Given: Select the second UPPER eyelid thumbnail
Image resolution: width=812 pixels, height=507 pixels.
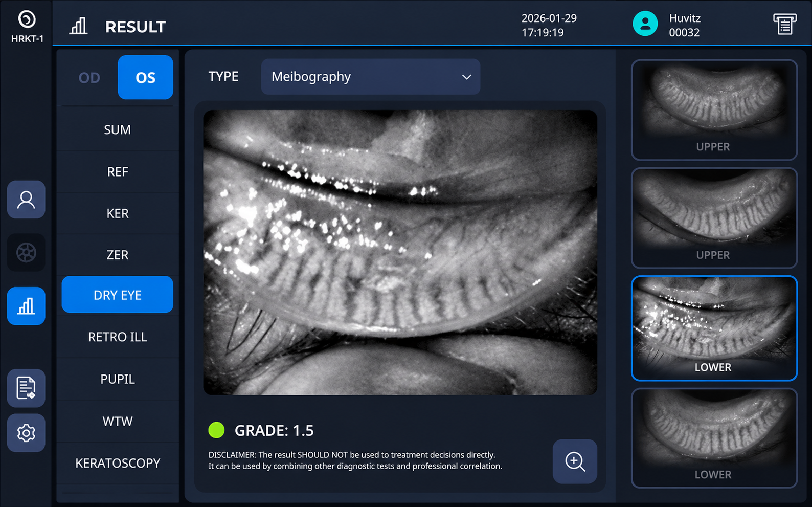Looking at the screenshot, I should 714,218.
